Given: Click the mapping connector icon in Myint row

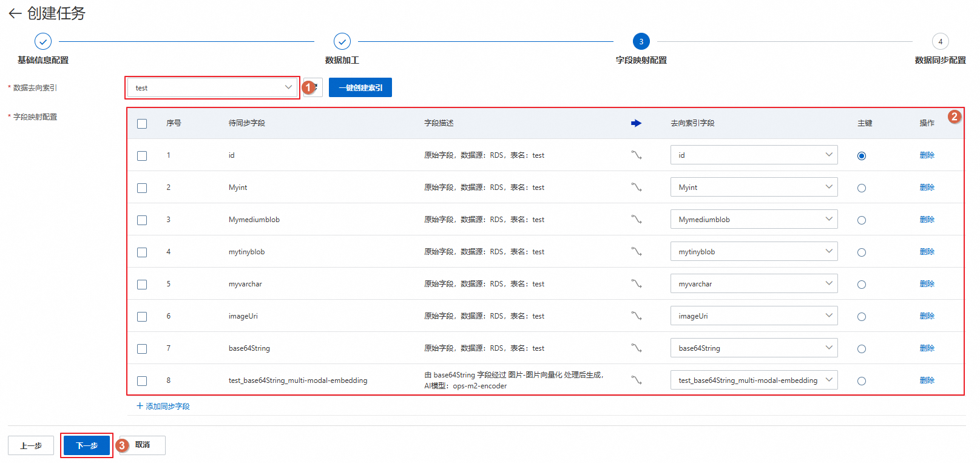Looking at the screenshot, I should click(x=636, y=187).
